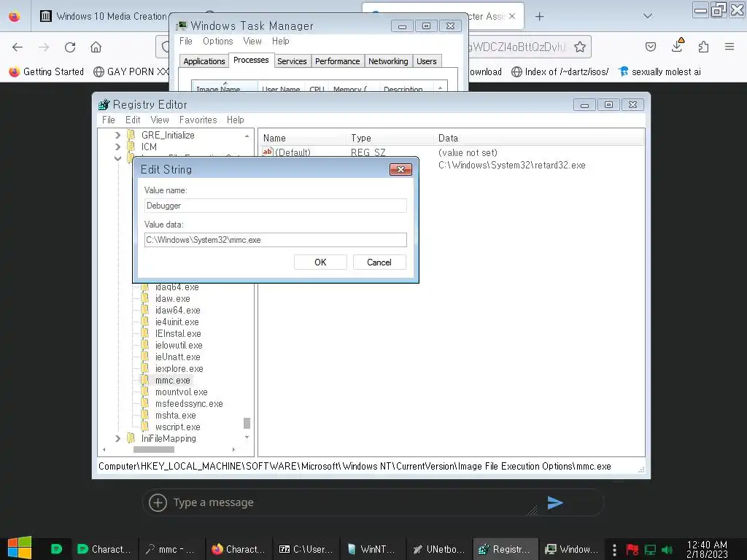Select ieUnatt.exe key in registry tree
Viewport: 747px width, 560px height.
coord(177,357)
